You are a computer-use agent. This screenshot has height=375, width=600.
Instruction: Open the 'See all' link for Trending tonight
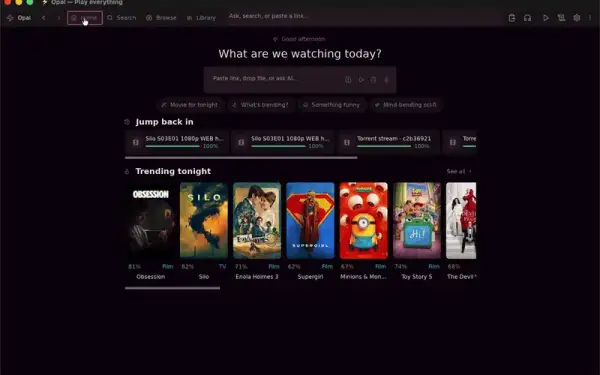pyautogui.click(x=459, y=171)
